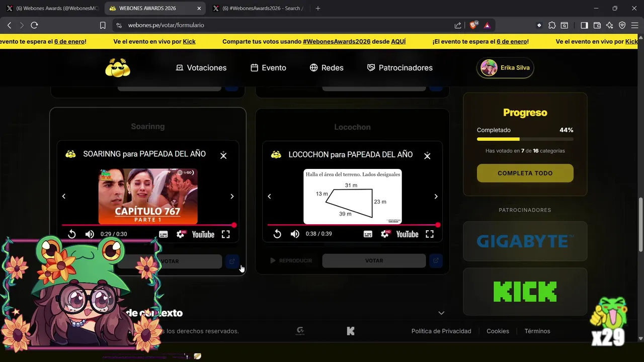Image resolution: width=644 pixels, height=362 pixels.
Task: Make the Soarinng video fullscreen
Action: coord(226,234)
